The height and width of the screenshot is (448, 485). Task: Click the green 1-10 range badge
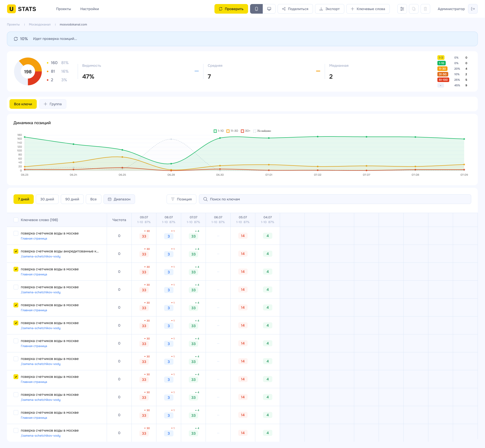pos(441,63)
